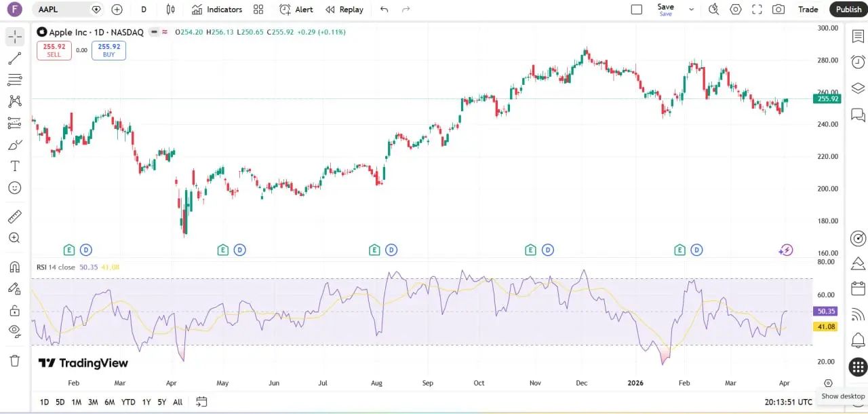Open the news feed panel
The width and height of the screenshot is (868, 414).
(858, 314)
